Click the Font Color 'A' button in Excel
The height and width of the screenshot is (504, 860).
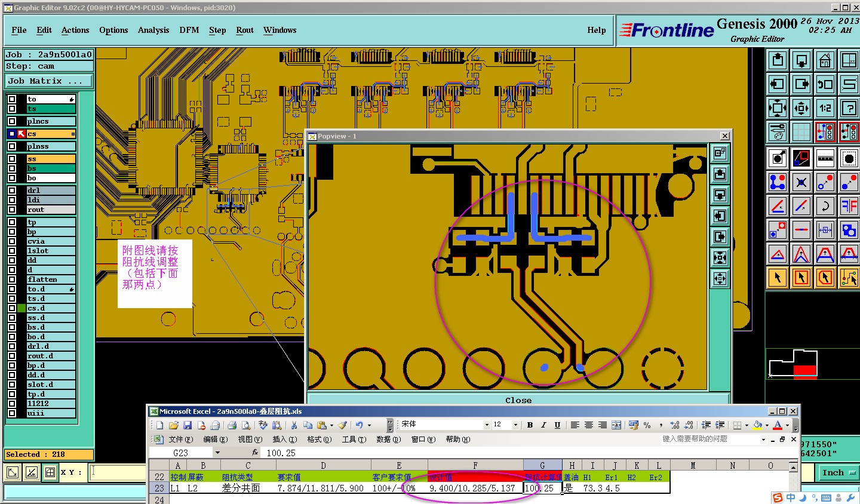pos(778,425)
